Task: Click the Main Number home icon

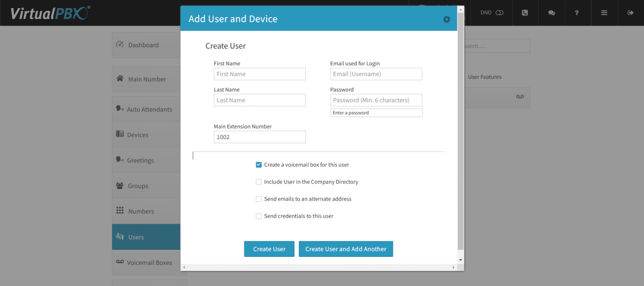Action: [120, 78]
